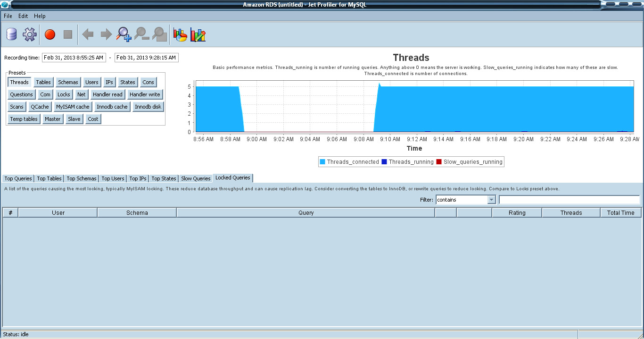Pick the Slave preset
Screen dimensions: 644x339
coord(74,119)
